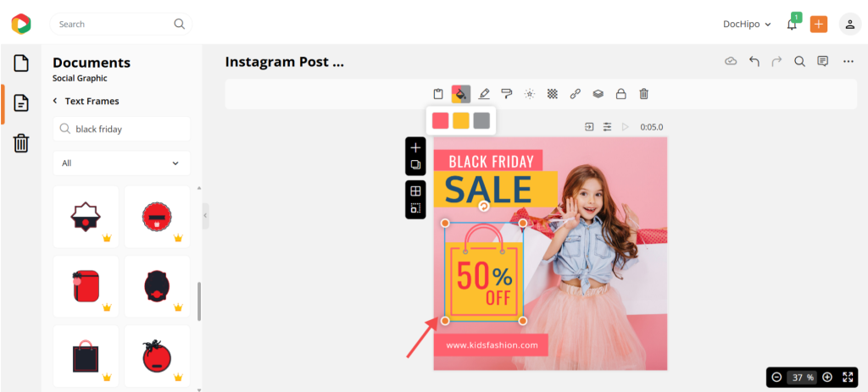Click the DocHipo logo icon

21,24
